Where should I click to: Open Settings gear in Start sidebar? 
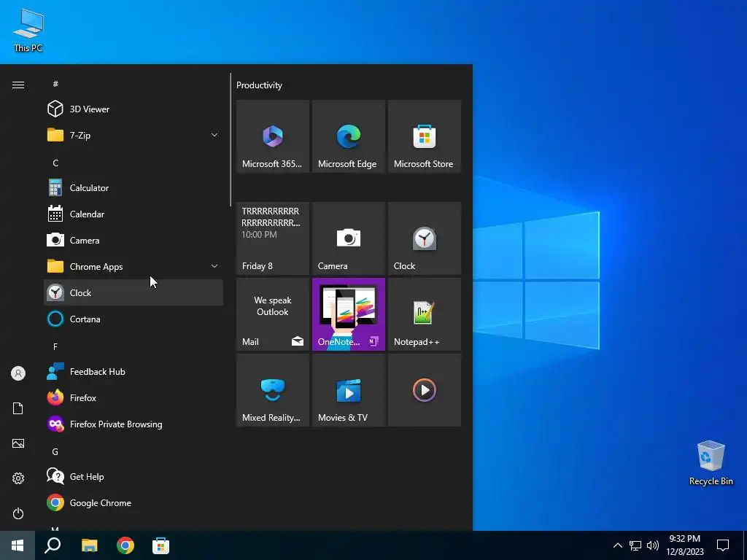point(18,478)
